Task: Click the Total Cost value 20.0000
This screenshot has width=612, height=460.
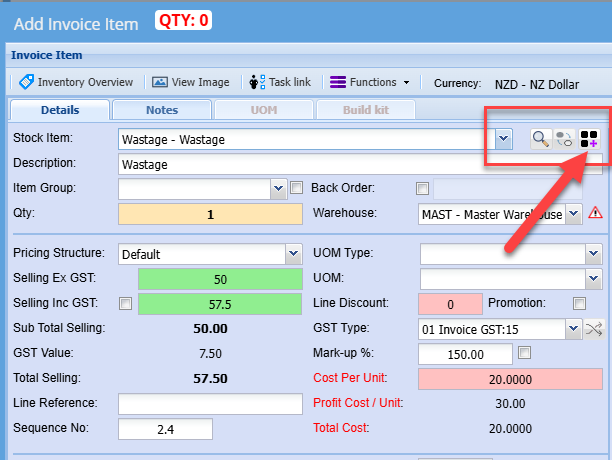Action: coord(510,428)
